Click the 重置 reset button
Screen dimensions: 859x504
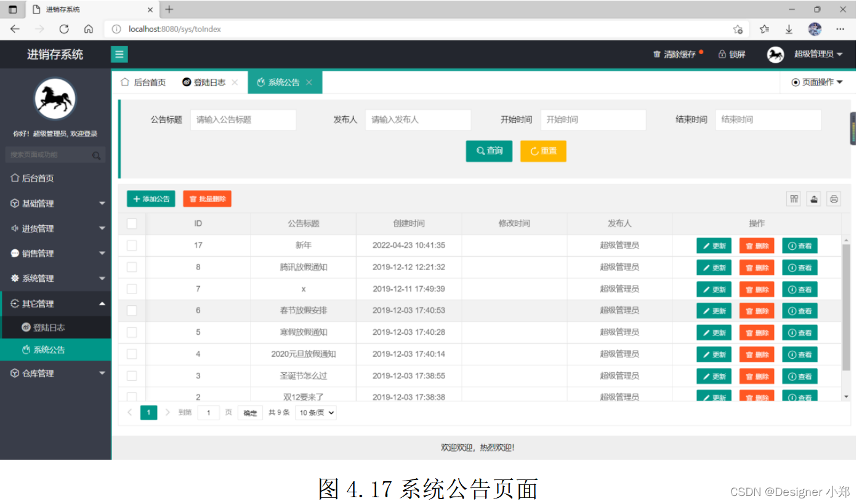point(543,151)
